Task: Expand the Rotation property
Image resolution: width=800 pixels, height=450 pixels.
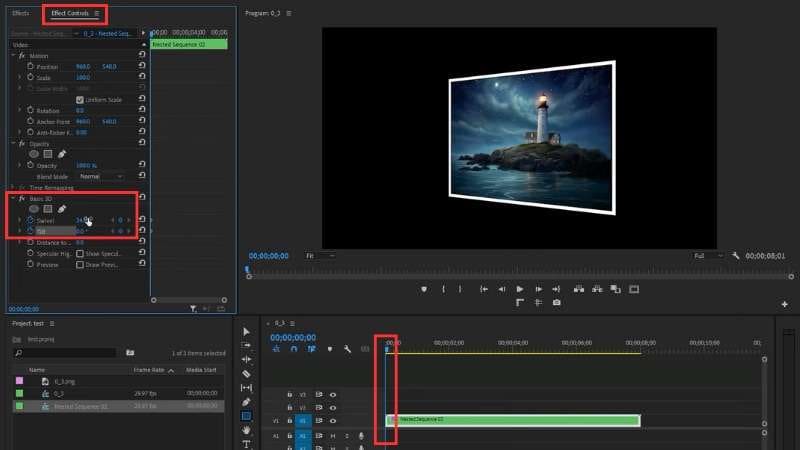Action: tap(20, 110)
